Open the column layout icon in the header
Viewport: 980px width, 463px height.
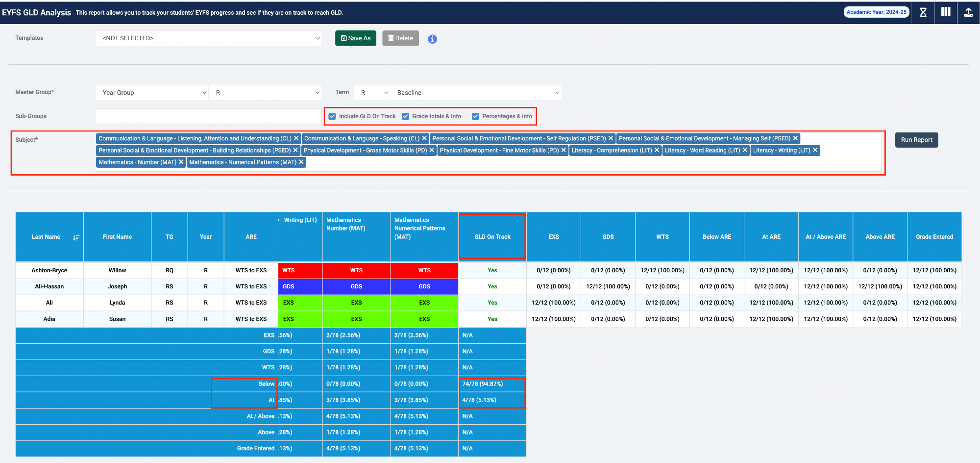tap(946, 12)
